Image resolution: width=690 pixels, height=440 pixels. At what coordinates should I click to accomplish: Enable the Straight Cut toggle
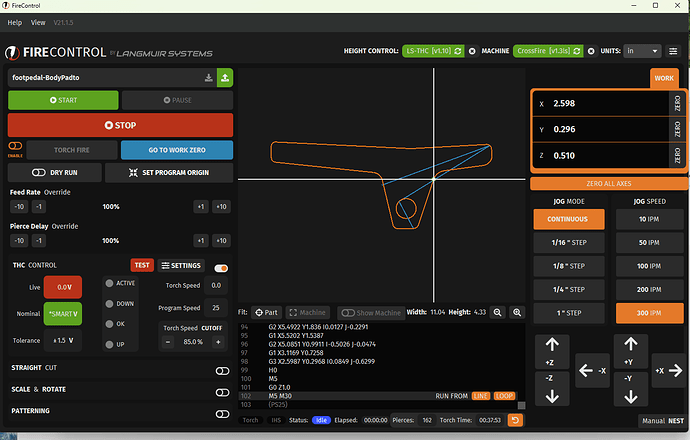point(222,370)
